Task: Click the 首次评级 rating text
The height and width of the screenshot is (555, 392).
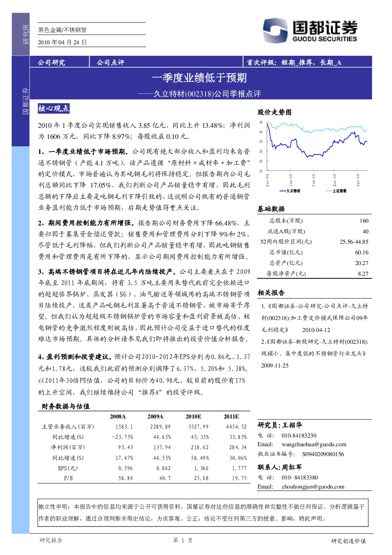Action: pyautogui.click(x=294, y=63)
